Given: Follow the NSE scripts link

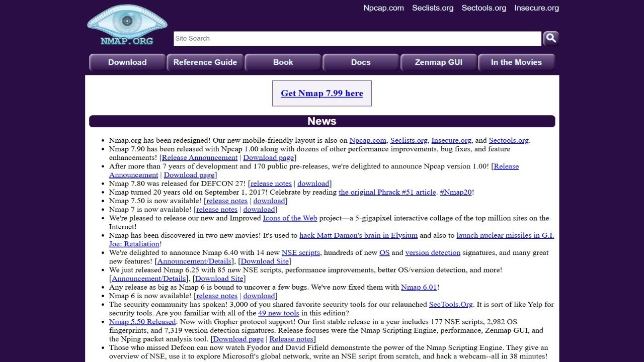Looking at the screenshot, I should tap(301, 252).
